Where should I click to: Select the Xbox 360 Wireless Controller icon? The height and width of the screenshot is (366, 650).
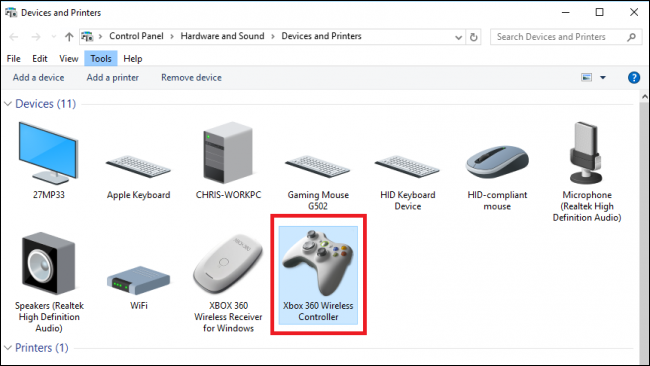318,263
